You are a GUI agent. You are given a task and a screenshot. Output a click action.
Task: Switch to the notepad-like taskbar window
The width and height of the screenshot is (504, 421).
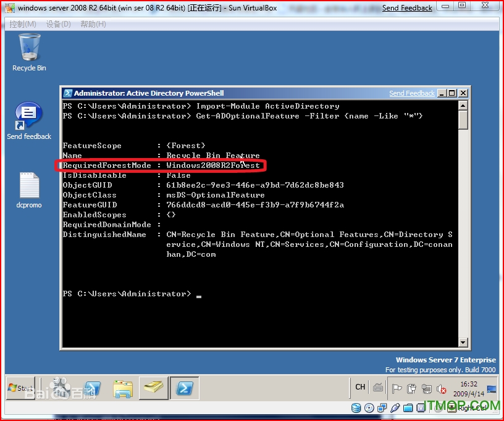tap(154, 388)
